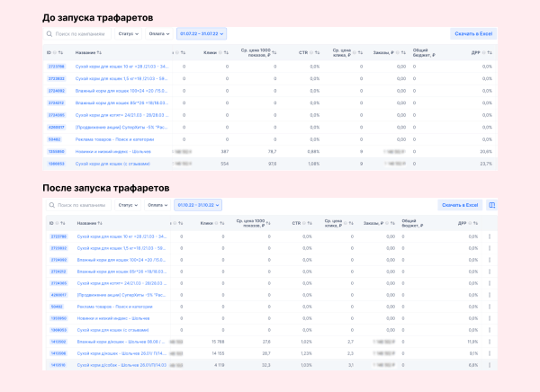Viewport: 540px width, 392px height.
Task: Open kebab menu for lower-table row 4260017
Action: [x=490, y=295]
